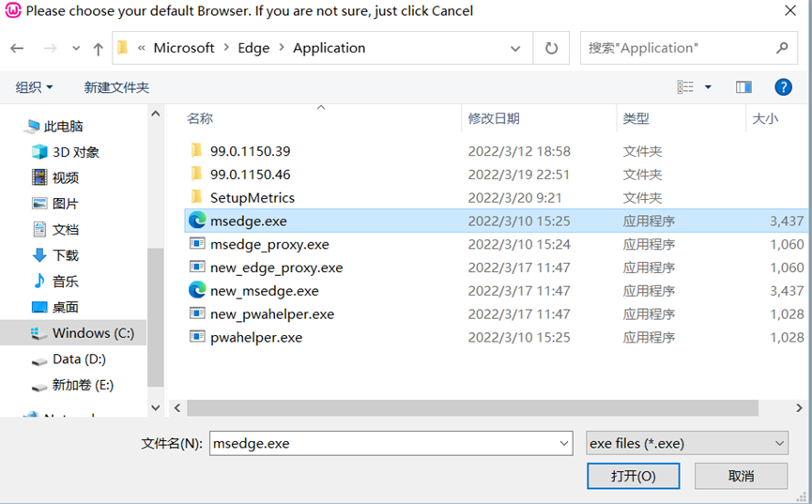
Task: Select Windows (C:) drive in sidebar
Action: click(x=73, y=333)
